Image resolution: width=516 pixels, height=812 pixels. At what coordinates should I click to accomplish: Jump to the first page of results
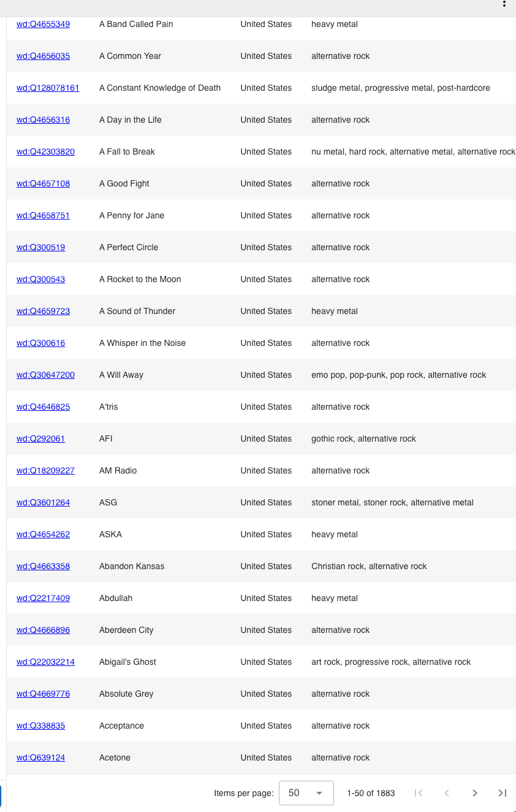(x=419, y=793)
